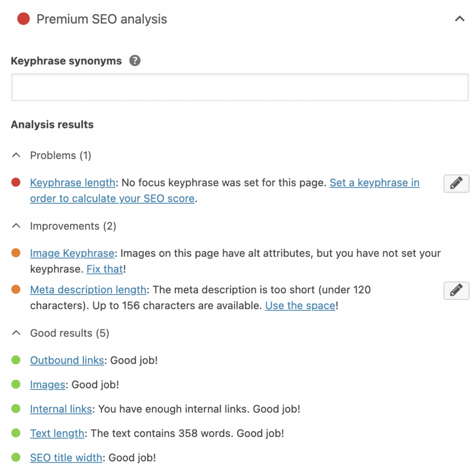Open the Images assessment link
The width and height of the screenshot is (476, 469).
[47, 385]
